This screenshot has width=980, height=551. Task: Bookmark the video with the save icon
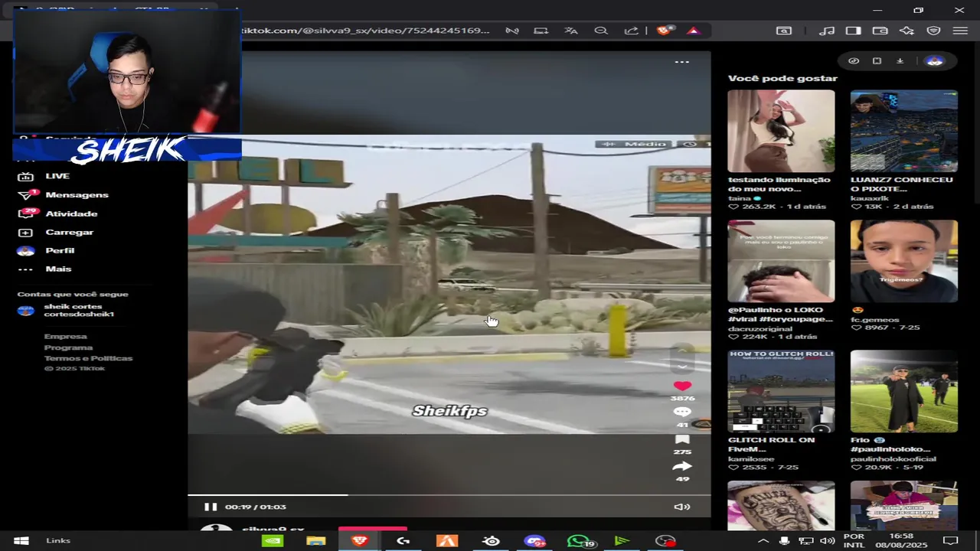tap(682, 439)
